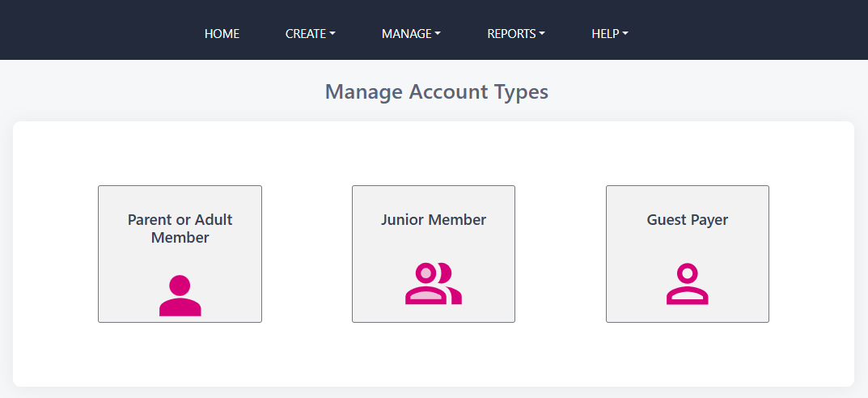Expand the REPORTS dropdown arrow
Screen dimensions: 868x398
[541, 34]
